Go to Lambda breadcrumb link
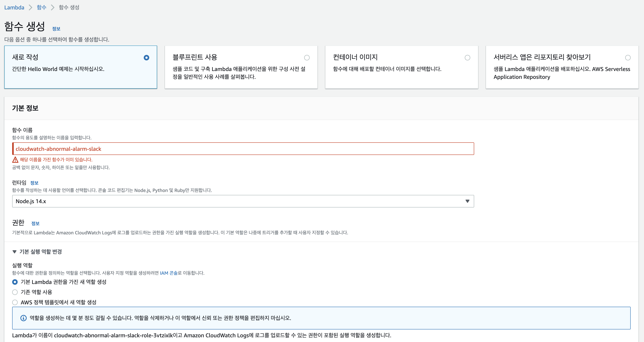644x342 pixels. click(14, 7)
